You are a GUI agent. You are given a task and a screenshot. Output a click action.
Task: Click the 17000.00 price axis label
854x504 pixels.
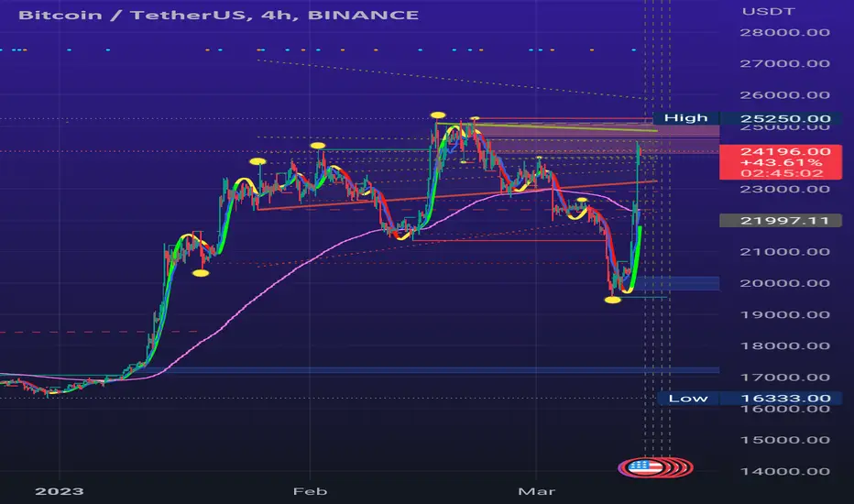785,378
